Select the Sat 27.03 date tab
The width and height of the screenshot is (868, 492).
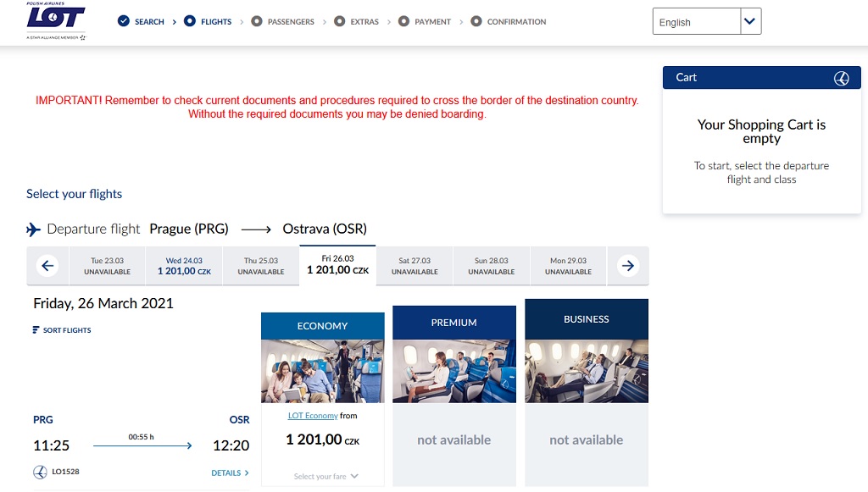pyautogui.click(x=415, y=266)
